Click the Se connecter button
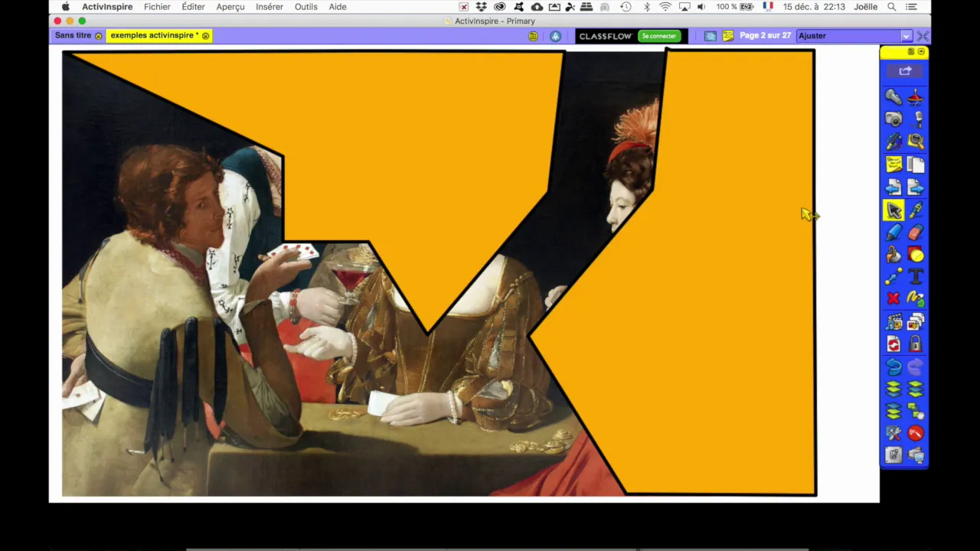Screen dimensions: 980x551 click(x=659, y=36)
